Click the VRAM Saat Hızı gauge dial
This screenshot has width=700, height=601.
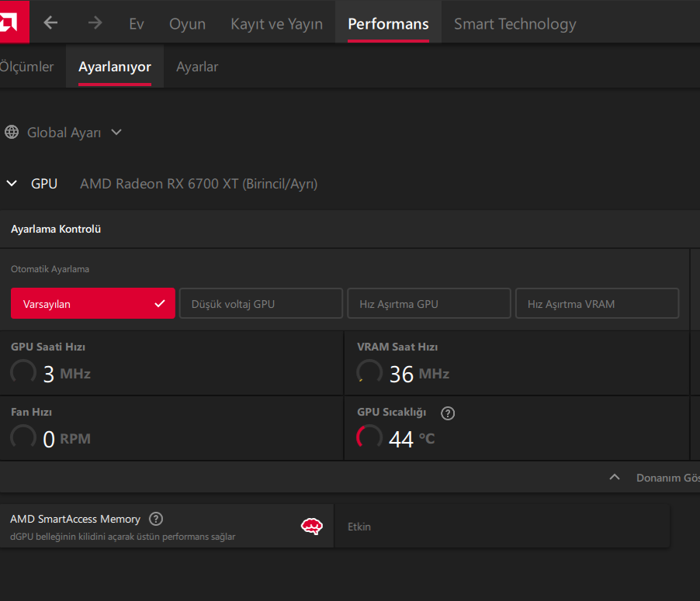[x=369, y=372]
